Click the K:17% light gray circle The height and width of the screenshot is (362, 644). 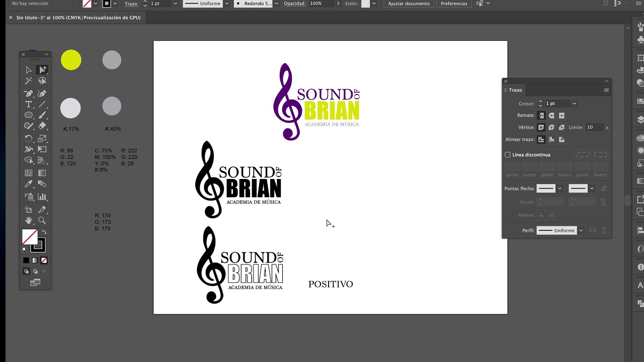[70, 108]
